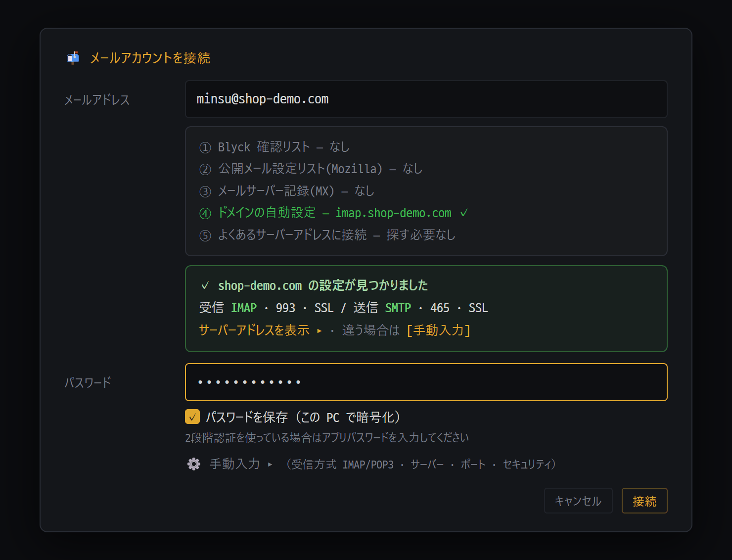
Task: Click the circled number ① Blyck step
Action: (205, 147)
